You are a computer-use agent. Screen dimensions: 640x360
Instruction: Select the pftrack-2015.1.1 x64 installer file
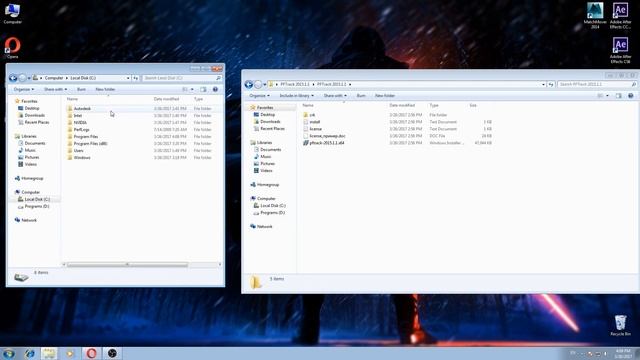pyautogui.click(x=327, y=143)
